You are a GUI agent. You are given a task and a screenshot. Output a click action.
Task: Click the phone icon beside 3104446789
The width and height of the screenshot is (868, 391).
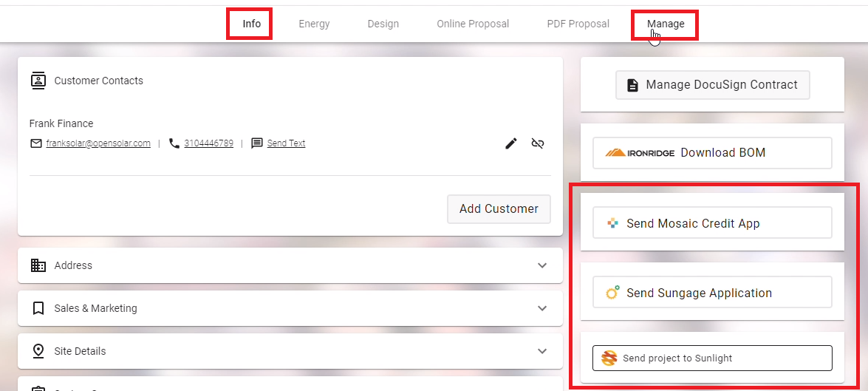(x=174, y=143)
